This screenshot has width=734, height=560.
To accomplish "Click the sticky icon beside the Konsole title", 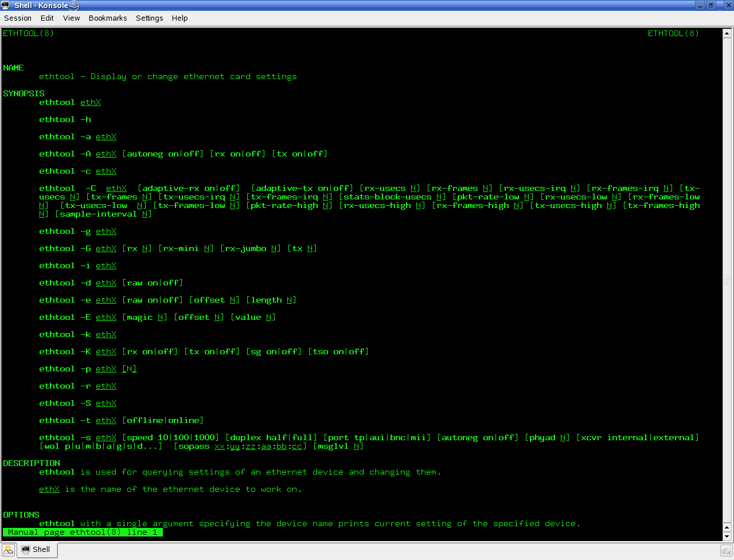I will click(x=75, y=5).
